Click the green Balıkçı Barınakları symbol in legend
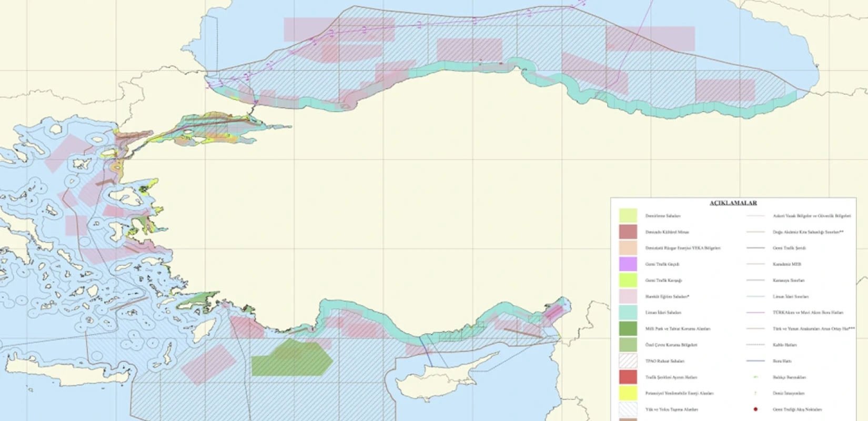The image size is (868, 421). point(755,377)
